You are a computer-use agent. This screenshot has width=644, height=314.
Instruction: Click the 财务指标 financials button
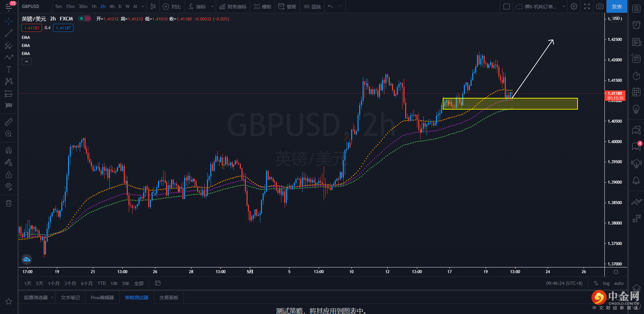233,6
